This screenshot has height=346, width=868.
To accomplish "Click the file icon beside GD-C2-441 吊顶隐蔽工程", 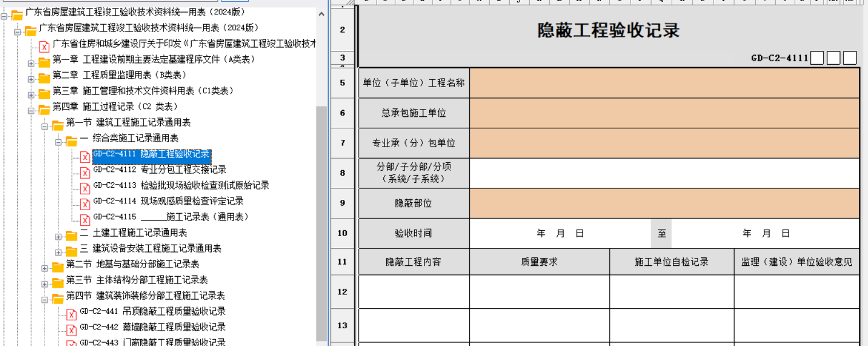I will click(72, 314).
